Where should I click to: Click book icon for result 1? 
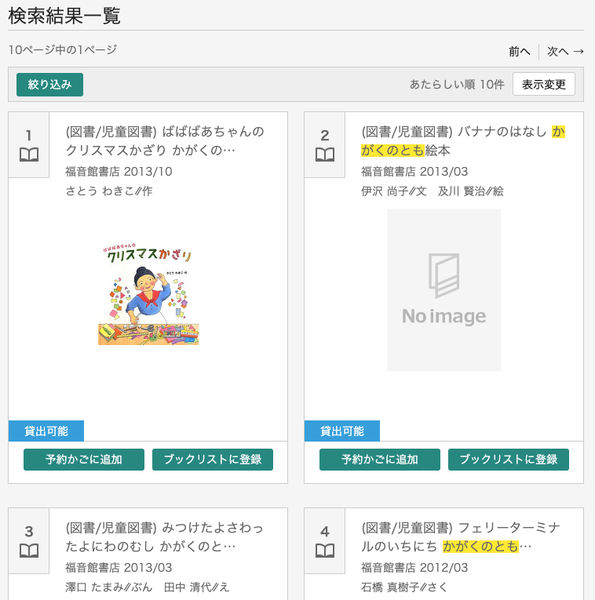click(x=29, y=155)
